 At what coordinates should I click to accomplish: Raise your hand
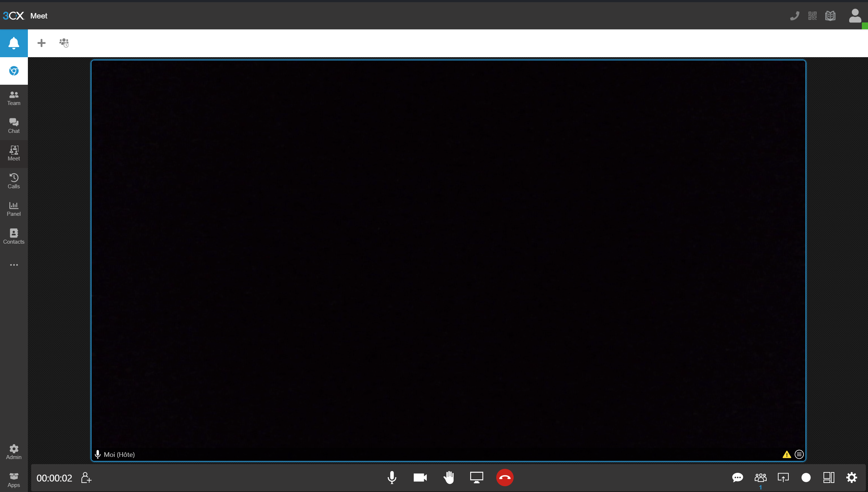point(448,478)
